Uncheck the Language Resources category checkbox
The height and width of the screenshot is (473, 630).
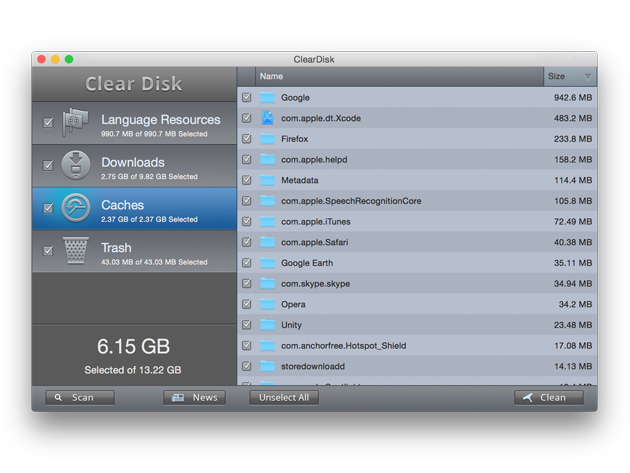coord(48,122)
